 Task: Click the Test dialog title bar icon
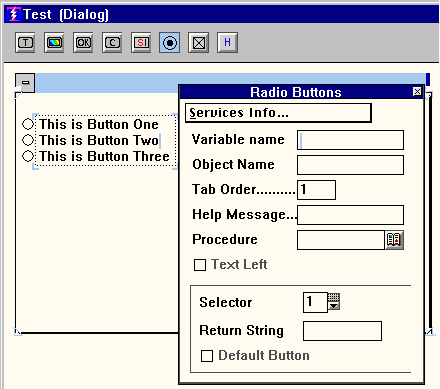(14, 14)
